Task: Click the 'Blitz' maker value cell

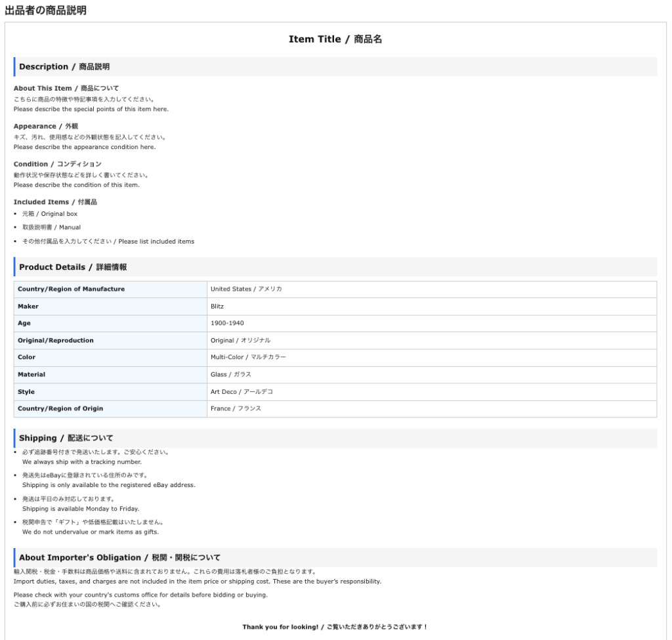Action: click(217, 307)
